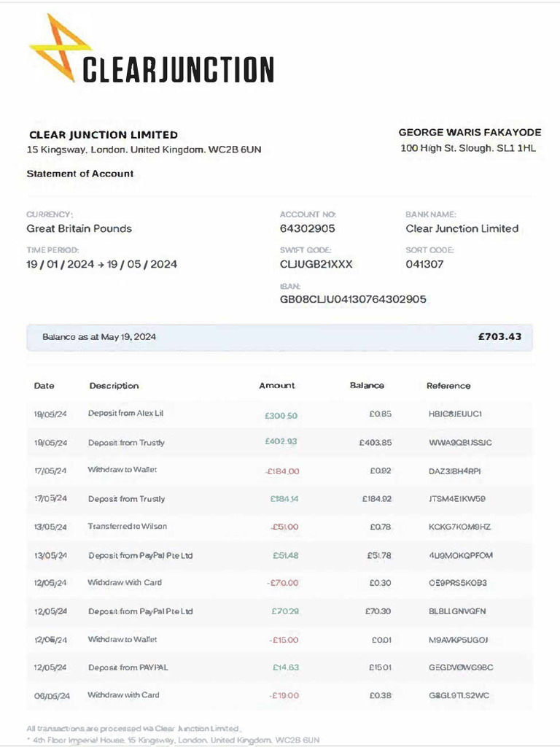The height and width of the screenshot is (747, 560).
Task: Click the amount £402.93
Action: click(281, 441)
